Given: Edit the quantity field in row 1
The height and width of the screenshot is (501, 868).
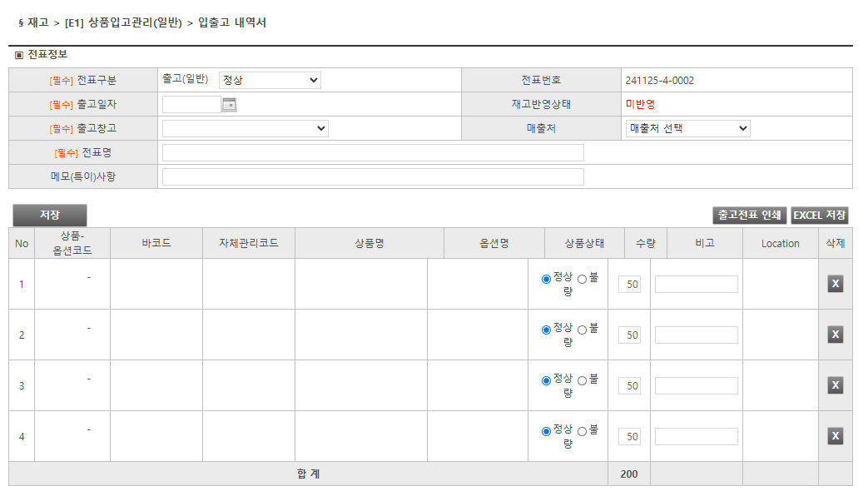Looking at the screenshot, I should 629,283.
